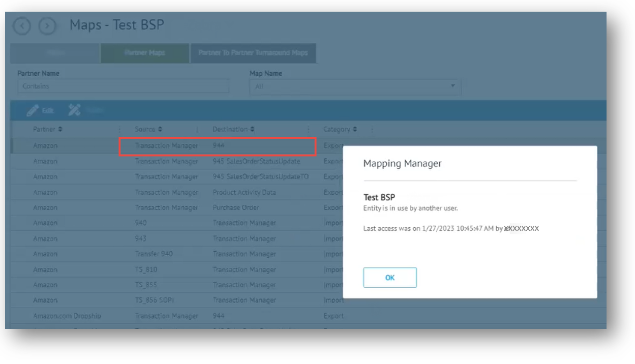Switch to the Partner Maps tab
Viewport: 635px width, 364px height.
click(x=145, y=53)
